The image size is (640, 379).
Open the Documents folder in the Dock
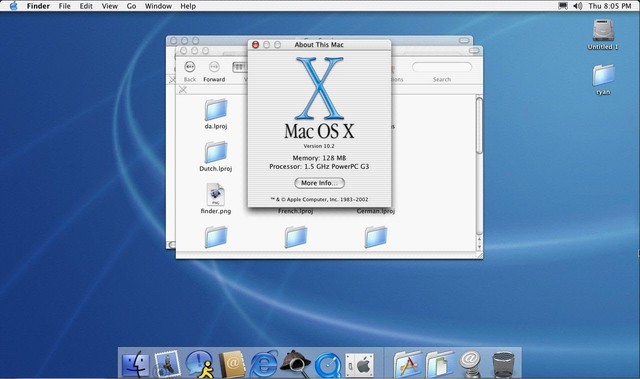pyautogui.click(x=439, y=363)
